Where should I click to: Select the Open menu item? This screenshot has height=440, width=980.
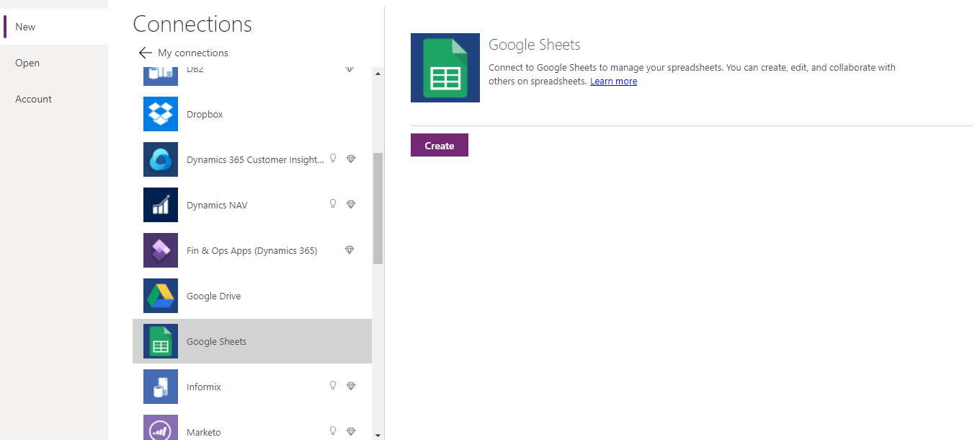coord(54,63)
